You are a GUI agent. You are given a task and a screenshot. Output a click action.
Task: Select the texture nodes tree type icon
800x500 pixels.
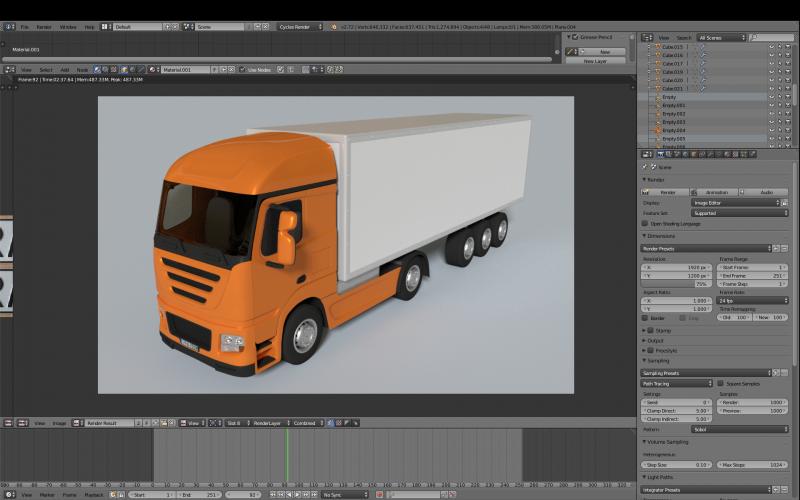point(114,69)
